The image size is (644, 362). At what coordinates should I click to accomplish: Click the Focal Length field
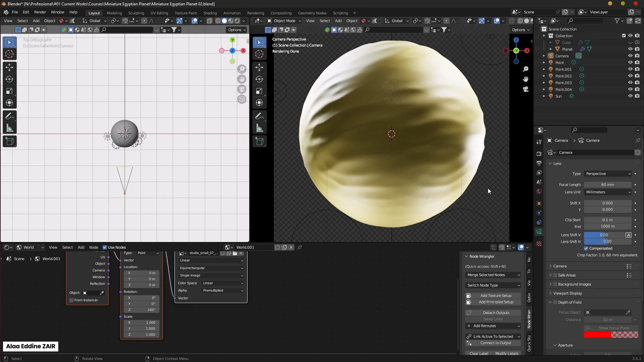coord(607,185)
